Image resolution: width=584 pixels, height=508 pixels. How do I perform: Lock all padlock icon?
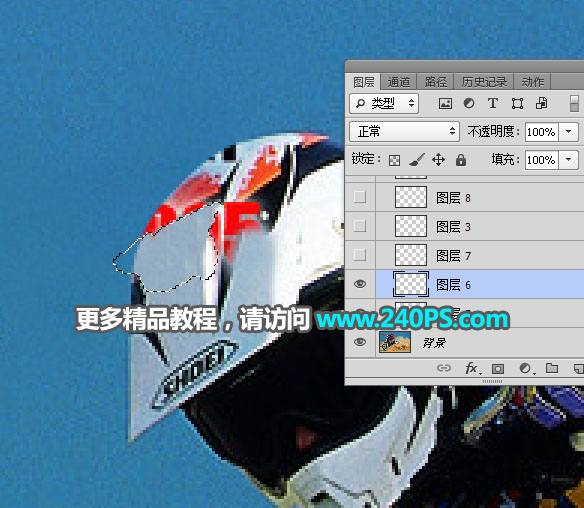461,160
